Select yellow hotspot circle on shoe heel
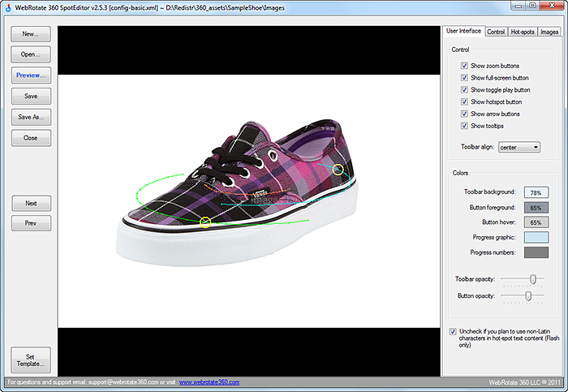This screenshot has width=568, height=392. point(338,169)
